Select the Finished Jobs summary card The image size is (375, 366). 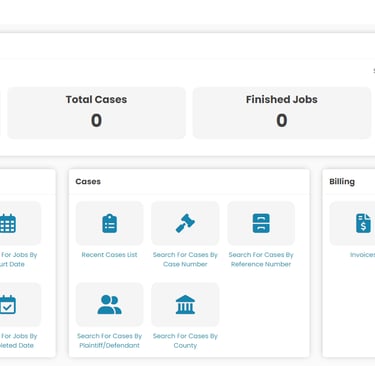(x=282, y=113)
